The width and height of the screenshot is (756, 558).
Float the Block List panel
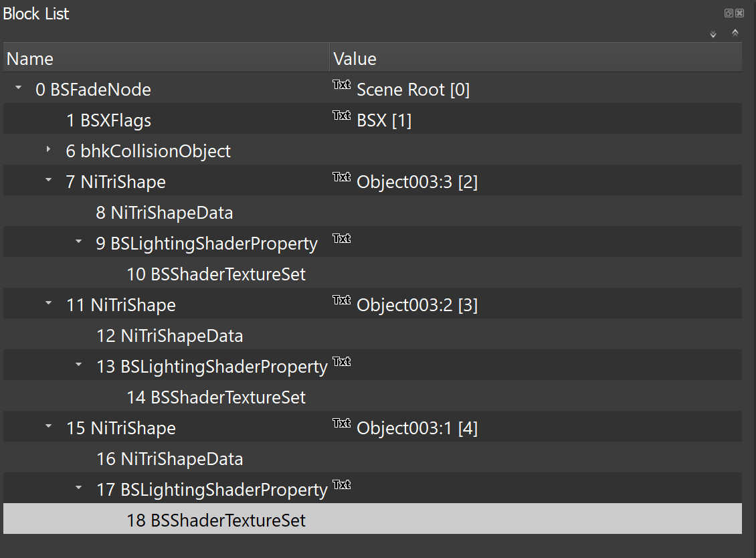729,13
